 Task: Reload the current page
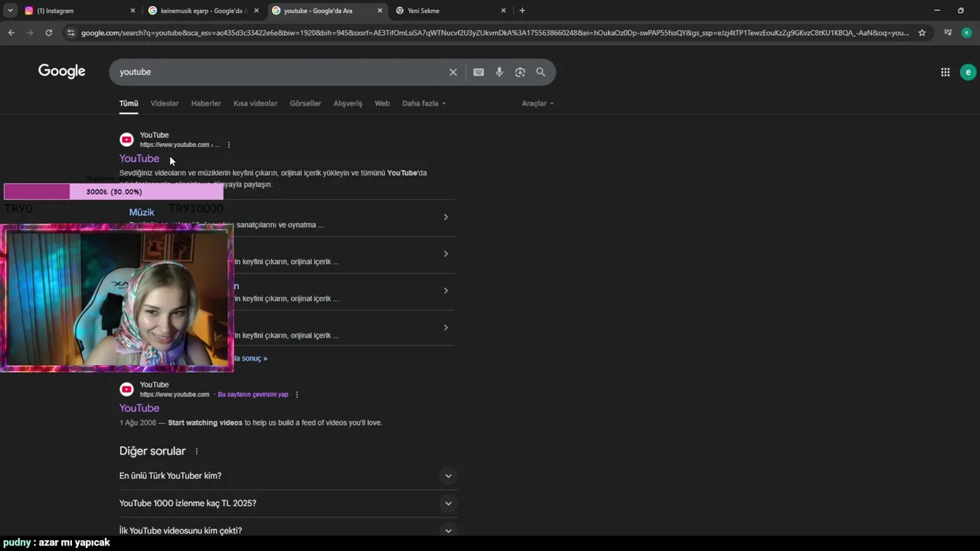[x=48, y=33]
